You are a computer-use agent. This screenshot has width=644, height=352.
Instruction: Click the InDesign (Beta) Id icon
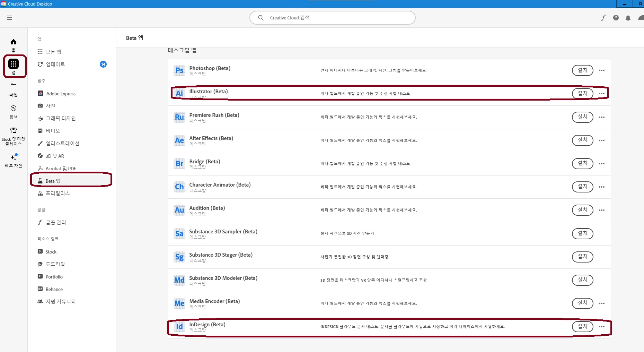click(179, 327)
